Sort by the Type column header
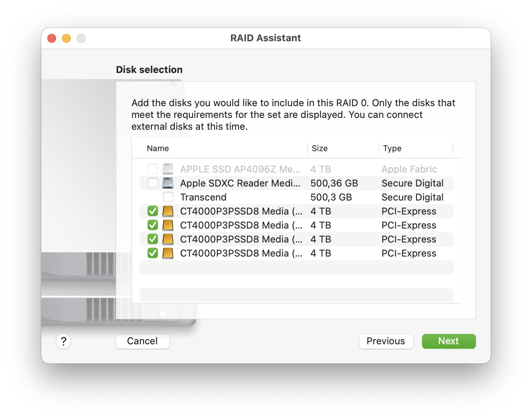This screenshot has height=418, width=532. 392,149
